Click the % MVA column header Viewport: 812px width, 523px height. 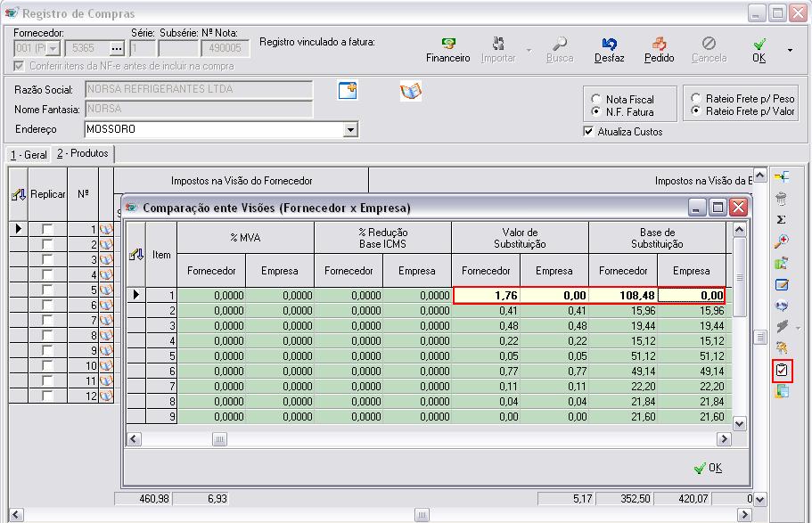click(245, 238)
